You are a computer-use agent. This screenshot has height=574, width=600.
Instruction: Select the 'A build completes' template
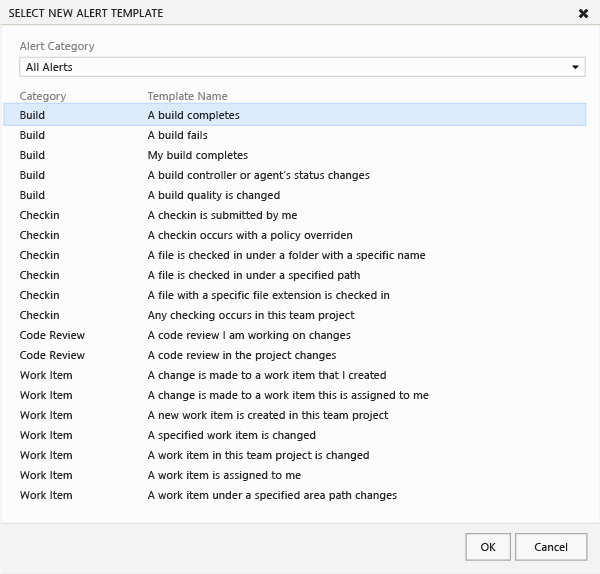(x=295, y=115)
